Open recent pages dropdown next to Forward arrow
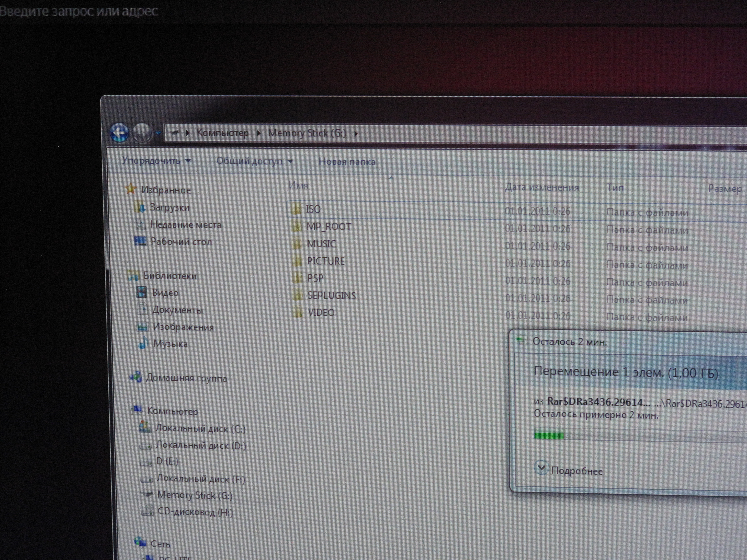 point(158,133)
